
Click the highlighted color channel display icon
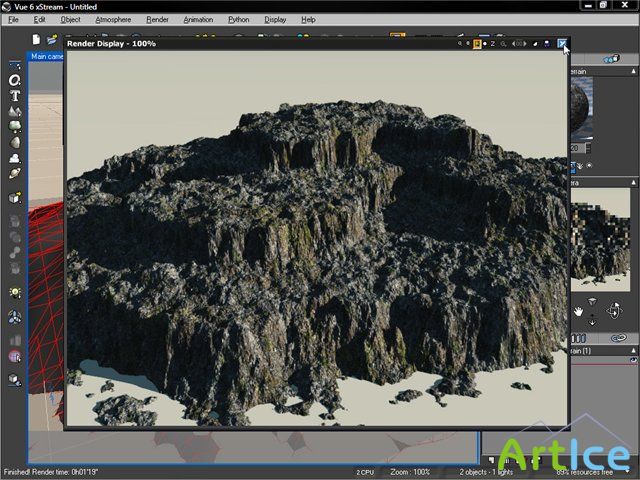478,44
